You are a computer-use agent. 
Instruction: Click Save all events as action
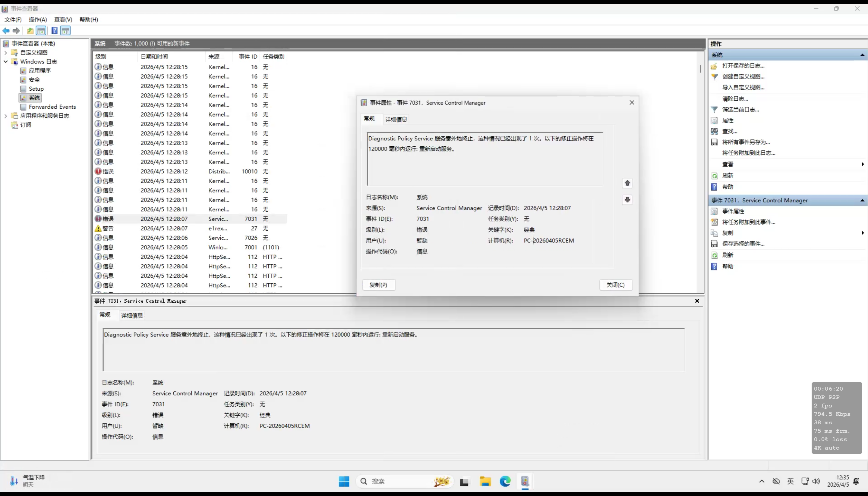746,142
